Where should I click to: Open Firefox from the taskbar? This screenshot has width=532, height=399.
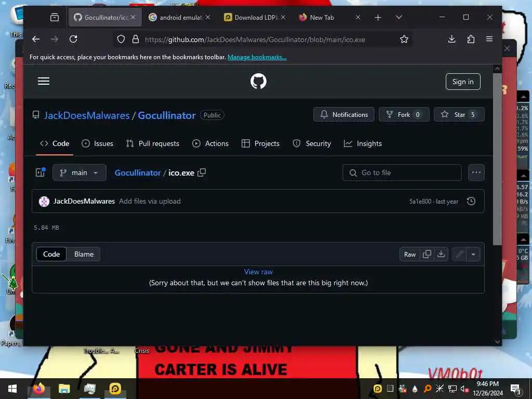coord(38,389)
